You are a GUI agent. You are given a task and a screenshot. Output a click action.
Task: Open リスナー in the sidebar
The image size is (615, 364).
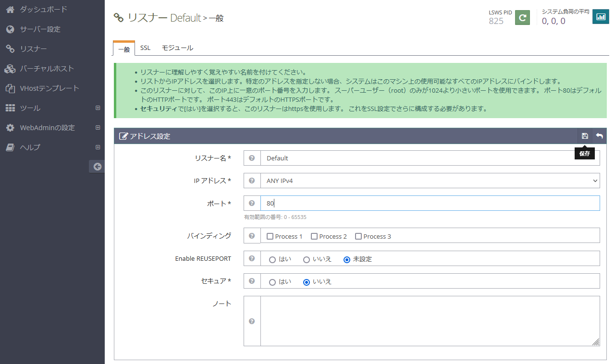click(34, 49)
